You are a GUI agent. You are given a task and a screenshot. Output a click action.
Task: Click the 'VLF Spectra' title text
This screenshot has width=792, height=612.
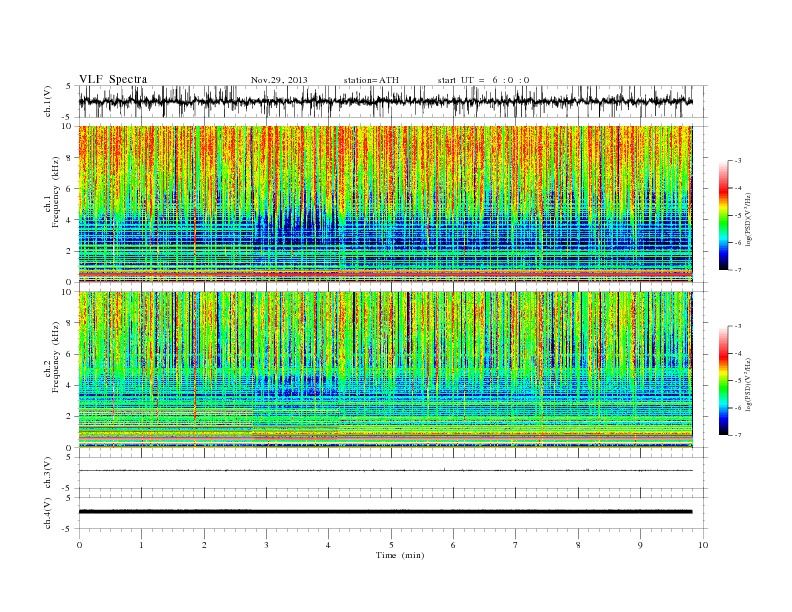113,79
